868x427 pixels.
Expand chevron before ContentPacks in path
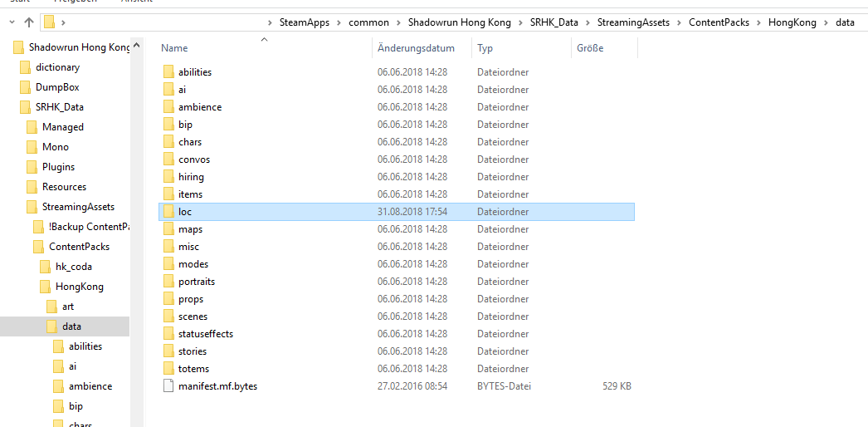pos(680,22)
